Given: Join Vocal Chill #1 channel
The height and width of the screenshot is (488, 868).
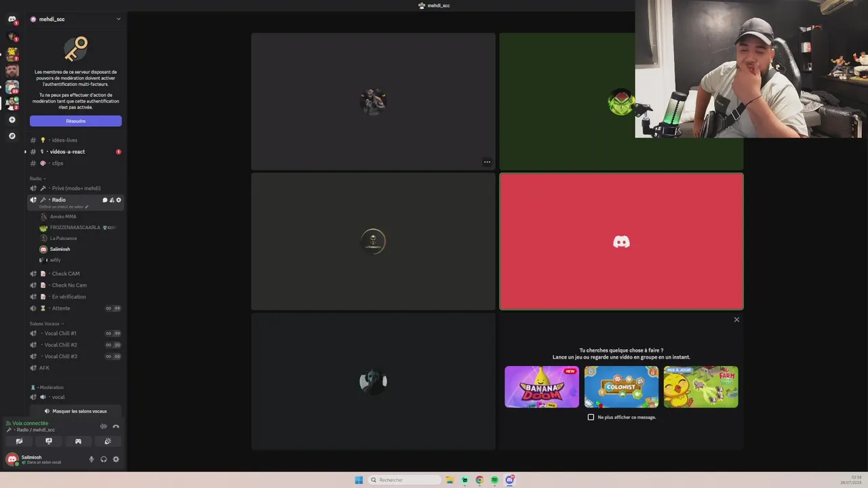Looking at the screenshot, I should tap(75, 333).
